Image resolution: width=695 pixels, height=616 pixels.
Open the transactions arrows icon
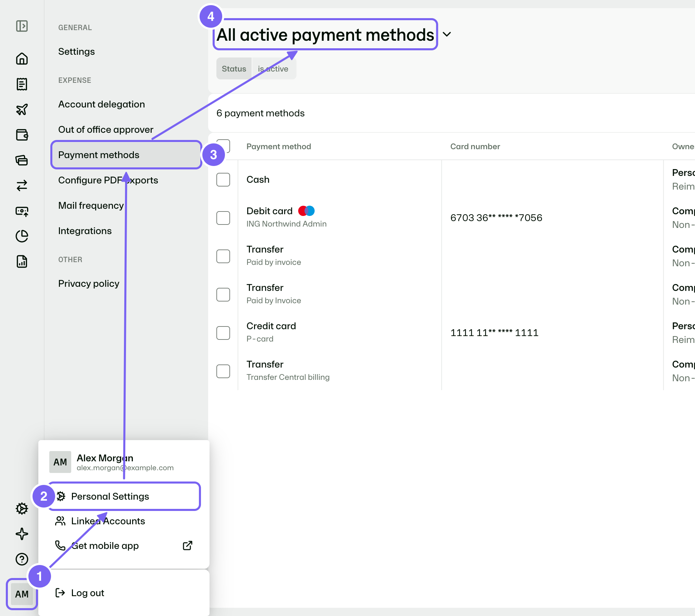coord(22,185)
